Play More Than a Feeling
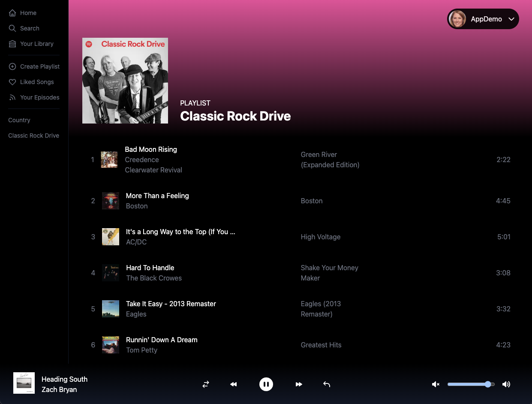Image resolution: width=532 pixels, height=404 pixels. (x=157, y=196)
